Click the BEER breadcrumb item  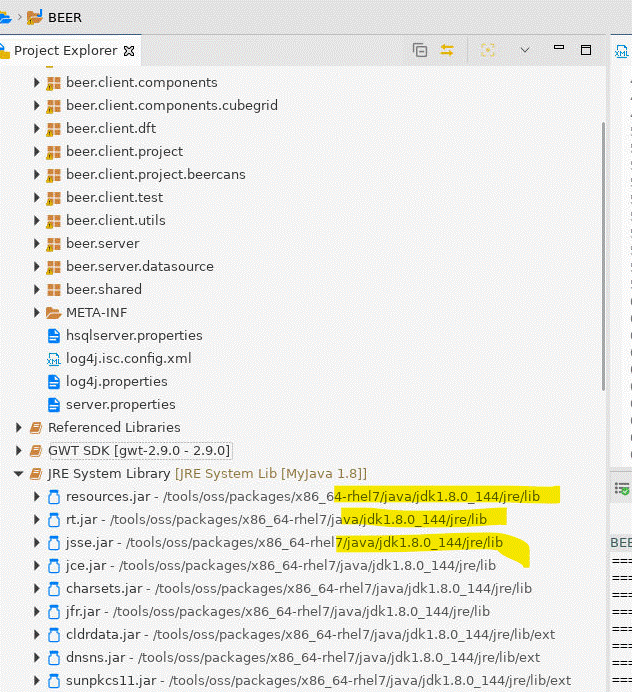[65, 18]
